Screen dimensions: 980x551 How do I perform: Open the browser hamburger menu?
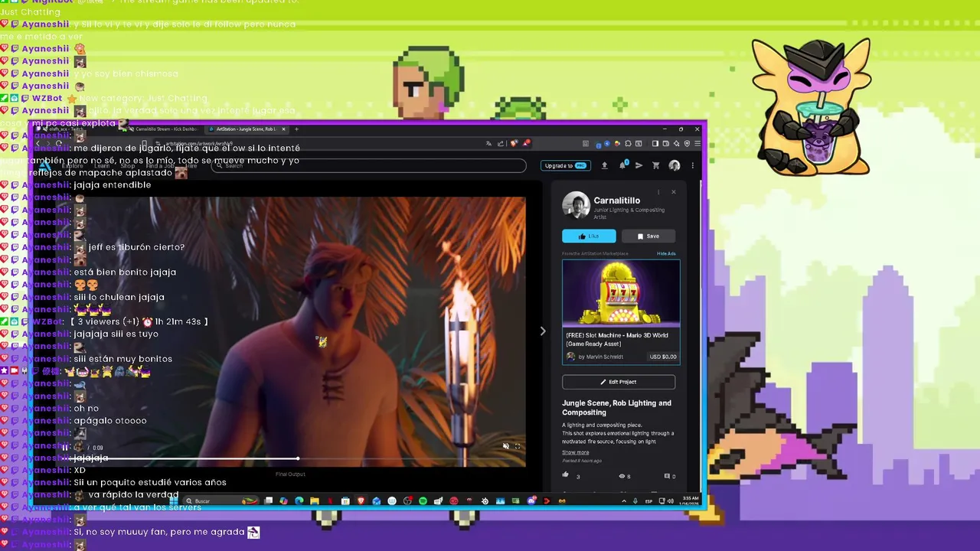697,143
